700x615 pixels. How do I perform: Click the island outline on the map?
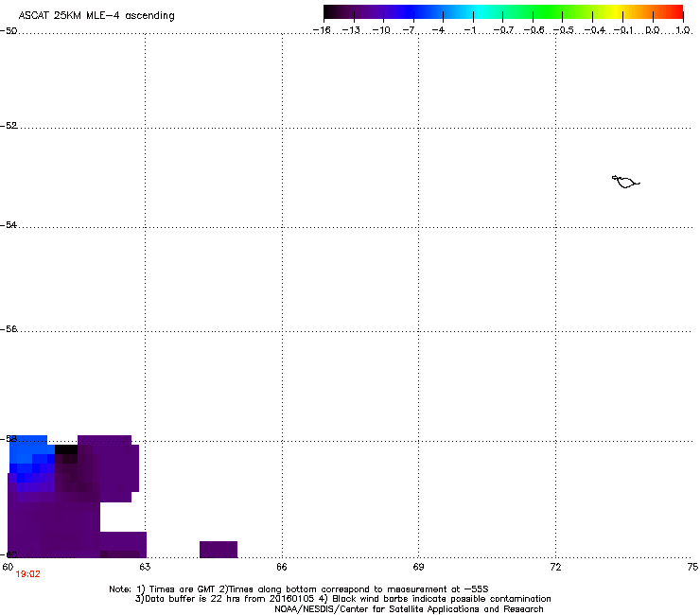(625, 182)
